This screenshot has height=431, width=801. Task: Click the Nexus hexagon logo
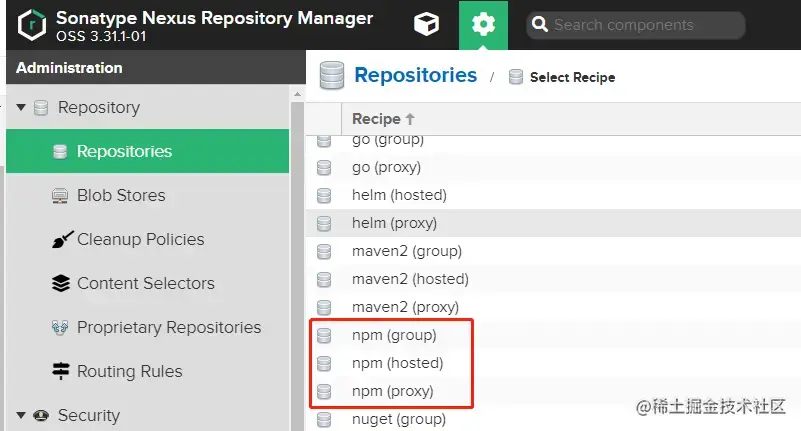tap(32, 25)
